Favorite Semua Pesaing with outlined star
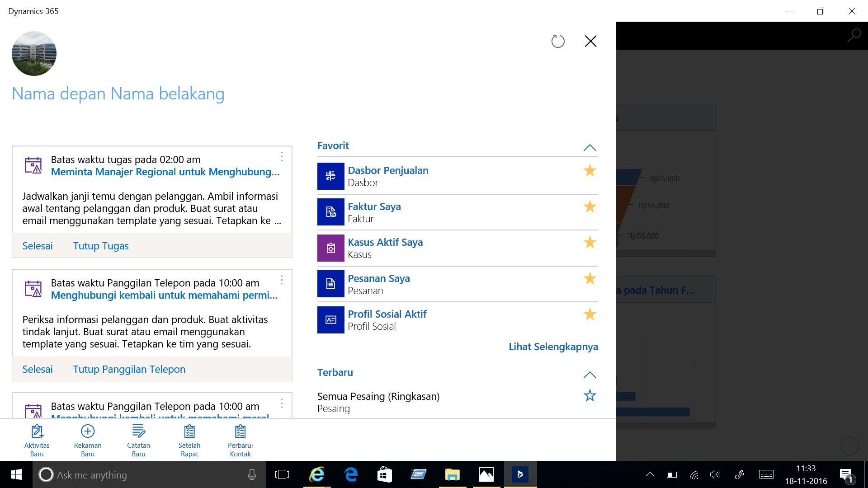 coord(590,396)
